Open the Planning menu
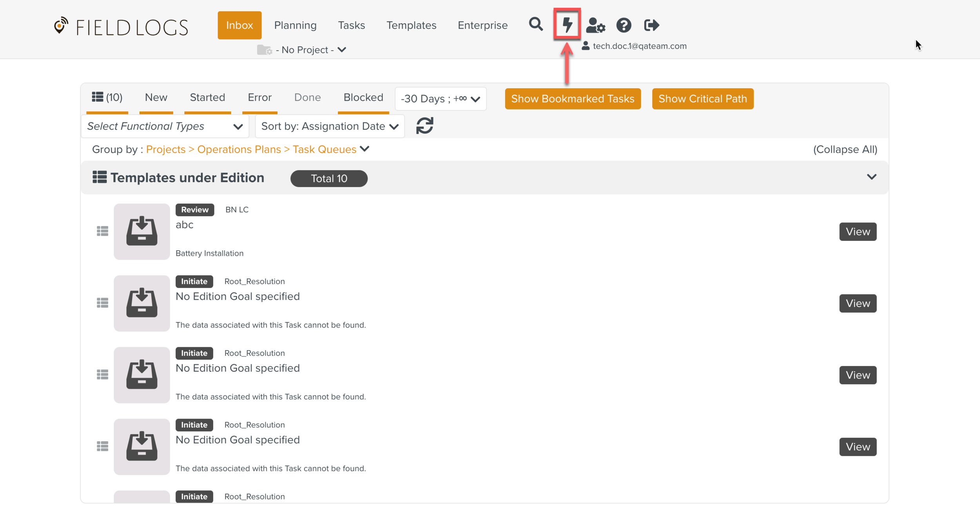 pyautogui.click(x=295, y=25)
